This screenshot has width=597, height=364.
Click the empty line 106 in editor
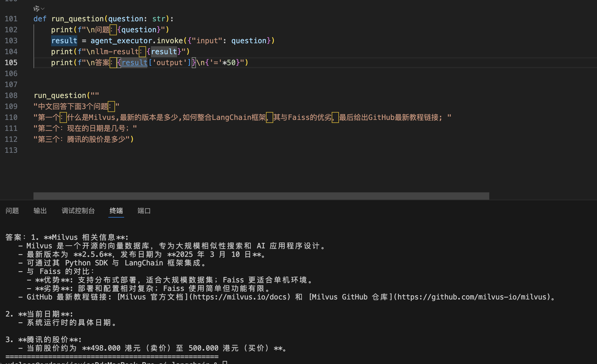tap(122, 74)
